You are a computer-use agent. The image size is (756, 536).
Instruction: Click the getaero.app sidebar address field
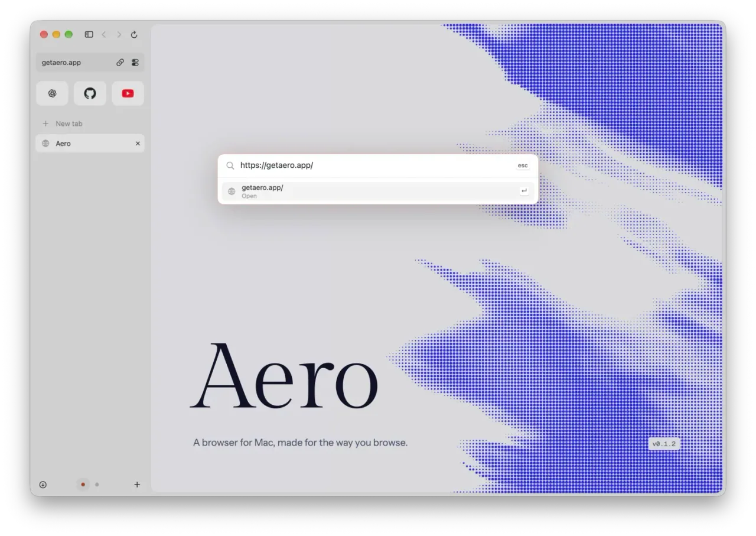point(90,62)
